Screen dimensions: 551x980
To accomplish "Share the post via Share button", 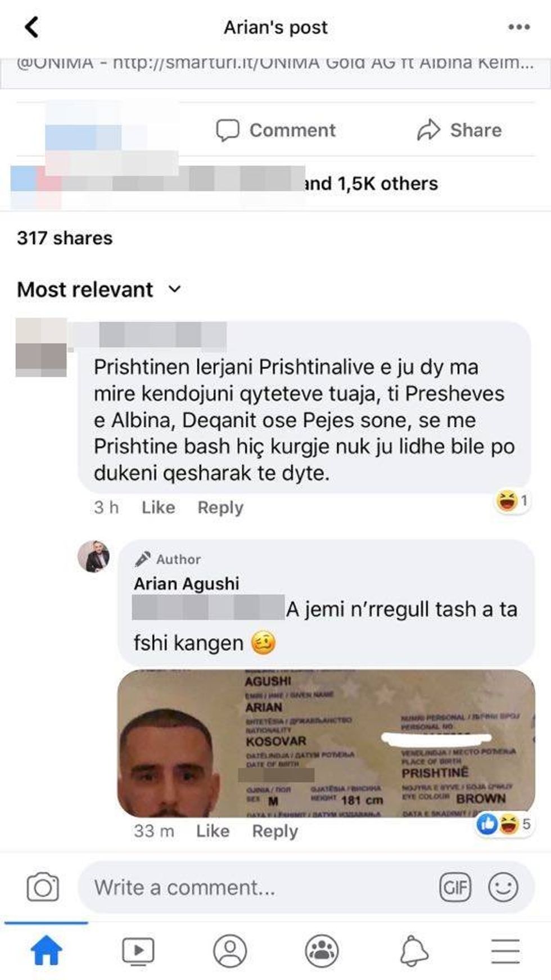I will coord(459,130).
